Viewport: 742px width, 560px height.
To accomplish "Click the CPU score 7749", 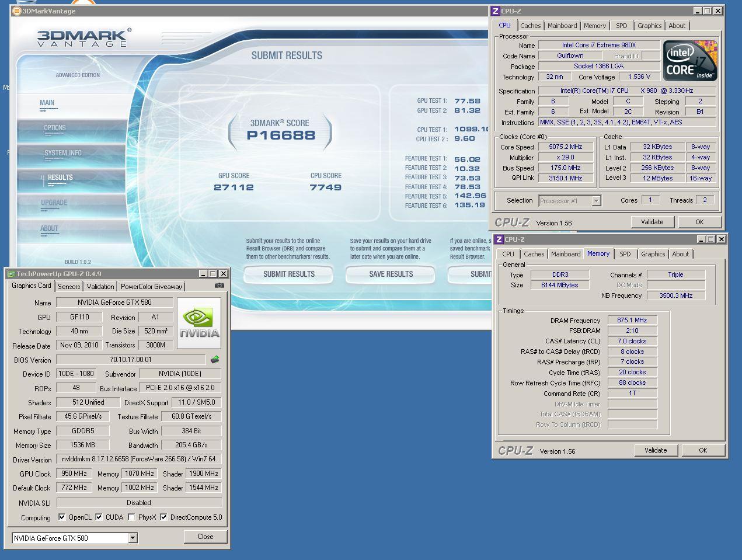I will tap(326, 187).
